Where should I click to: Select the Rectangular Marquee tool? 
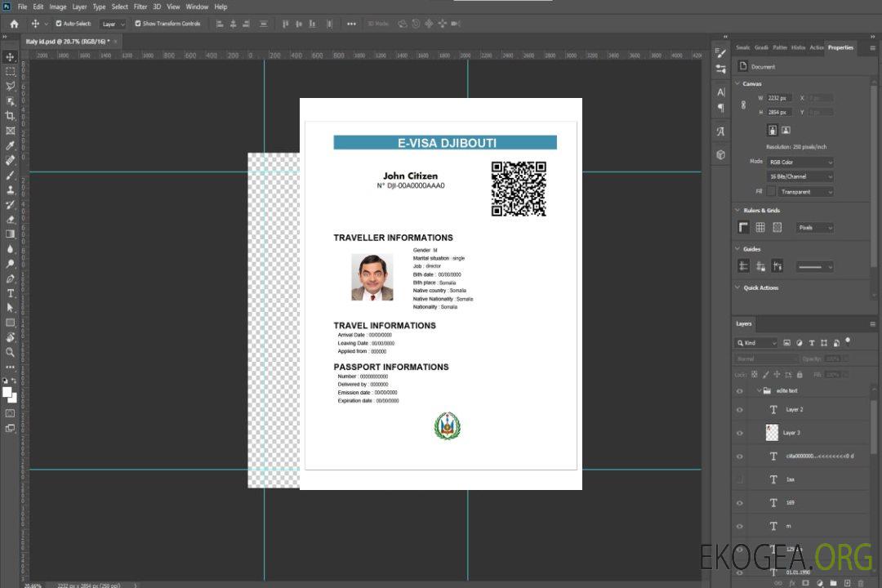[x=10, y=72]
